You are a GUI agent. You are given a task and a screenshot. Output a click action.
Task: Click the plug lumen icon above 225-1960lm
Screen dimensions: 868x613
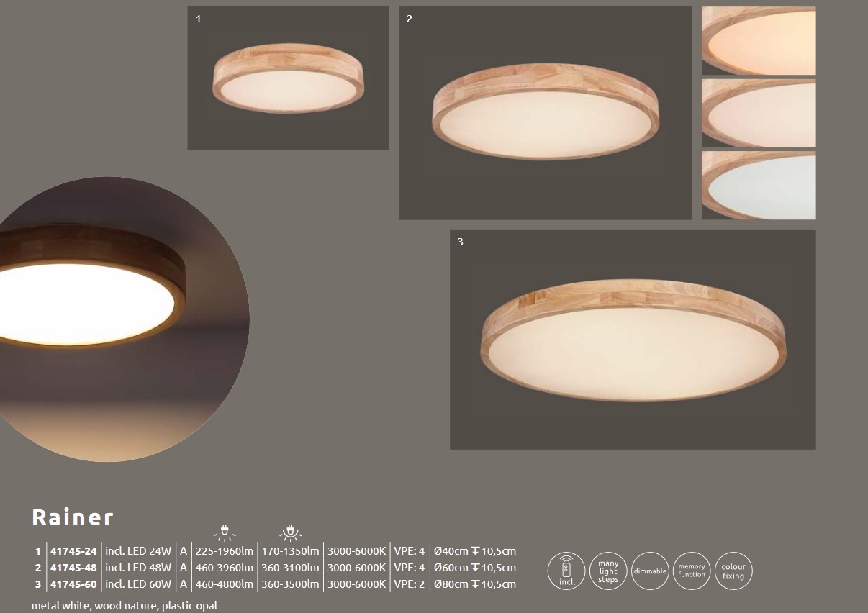pos(225,533)
